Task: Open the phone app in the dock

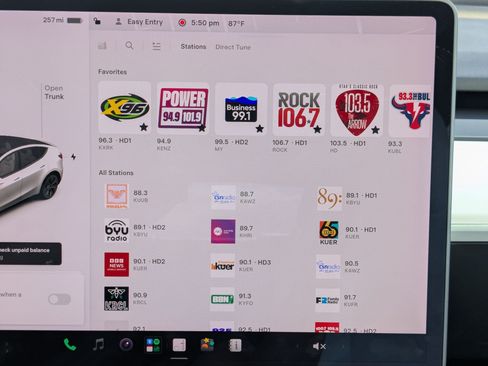Action: coord(70,344)
